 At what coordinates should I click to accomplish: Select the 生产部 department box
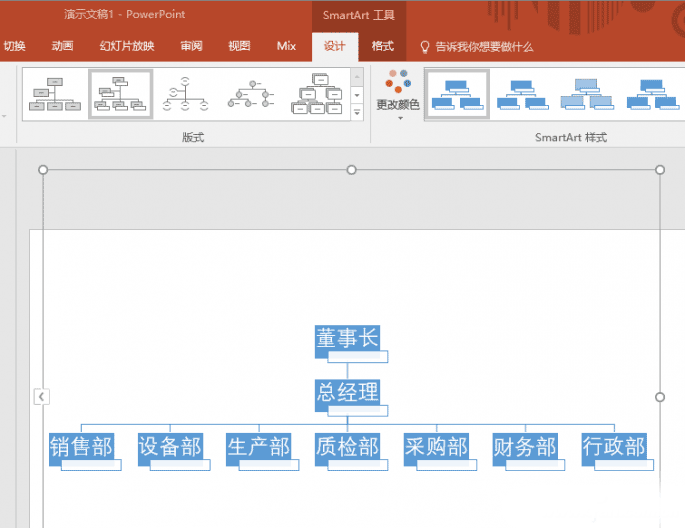click(x=259, y=447)
